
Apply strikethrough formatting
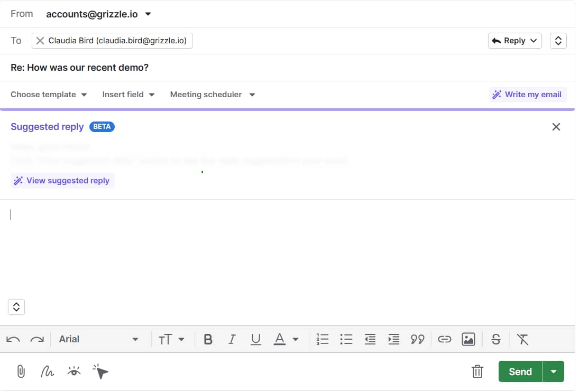[496, 340]
